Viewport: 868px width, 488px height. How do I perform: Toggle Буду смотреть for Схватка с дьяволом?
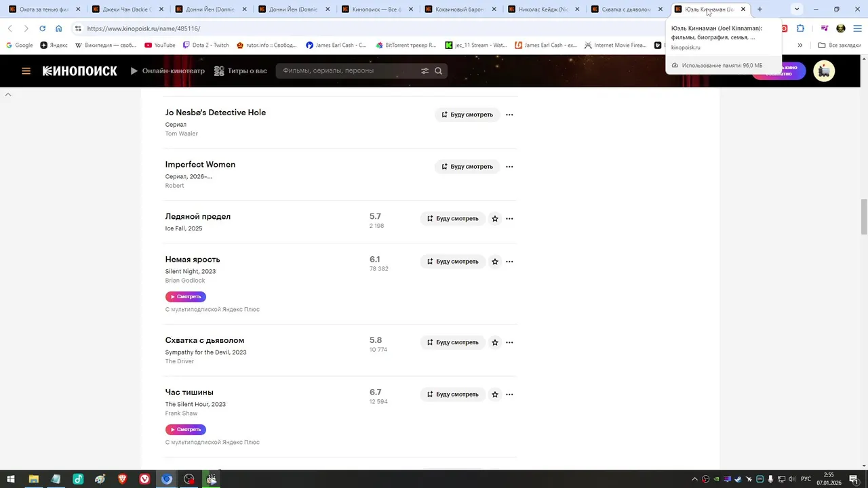coord(453,342)
